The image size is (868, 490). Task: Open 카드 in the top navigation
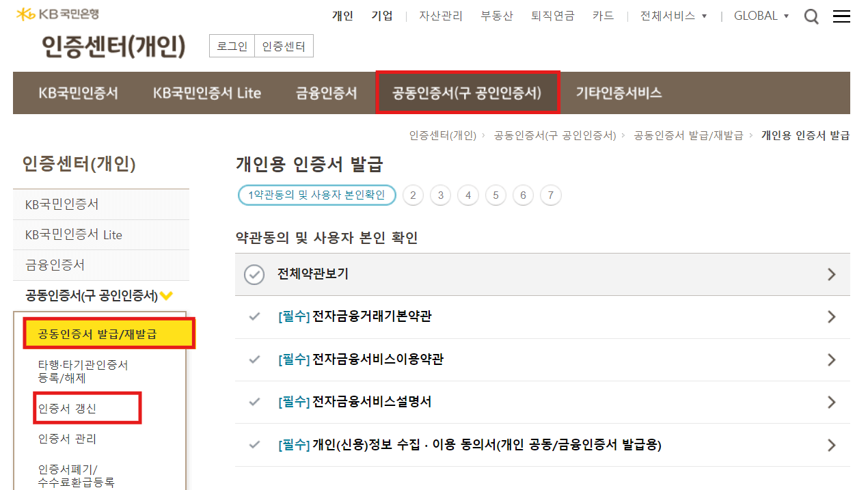point(603,16)
